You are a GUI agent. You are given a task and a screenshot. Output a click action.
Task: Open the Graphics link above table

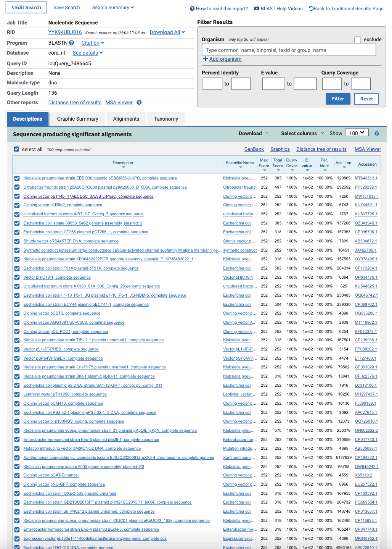coord(280,149)
